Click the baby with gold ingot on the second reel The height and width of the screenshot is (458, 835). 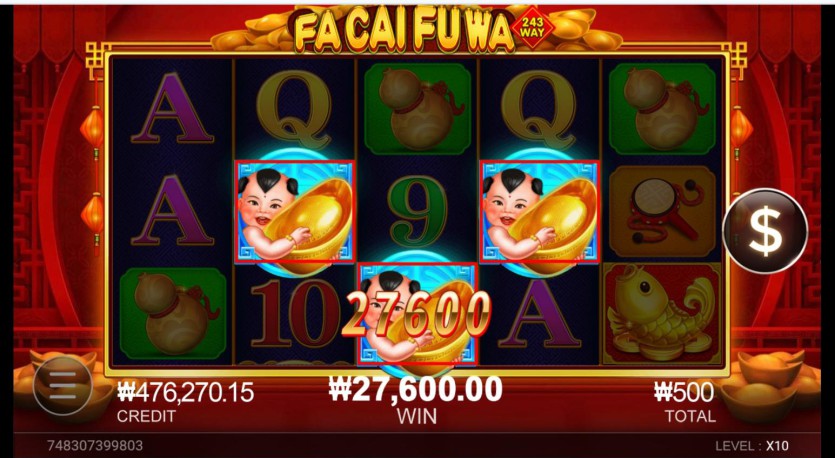295,212
